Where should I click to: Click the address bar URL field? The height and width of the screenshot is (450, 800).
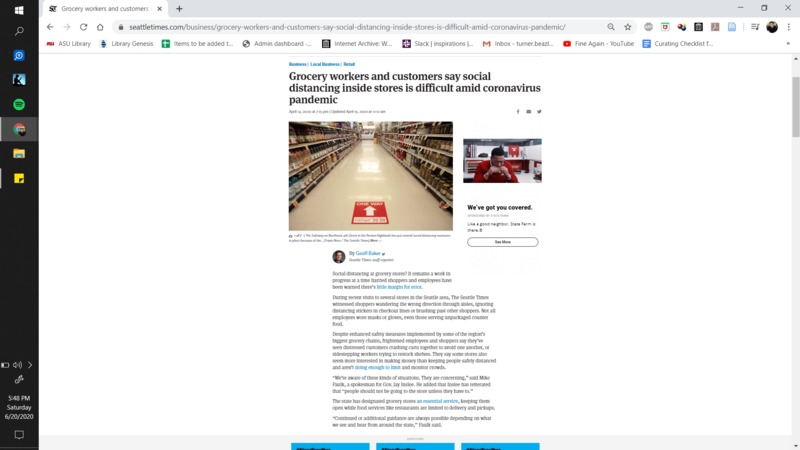[x=347, y=27]
